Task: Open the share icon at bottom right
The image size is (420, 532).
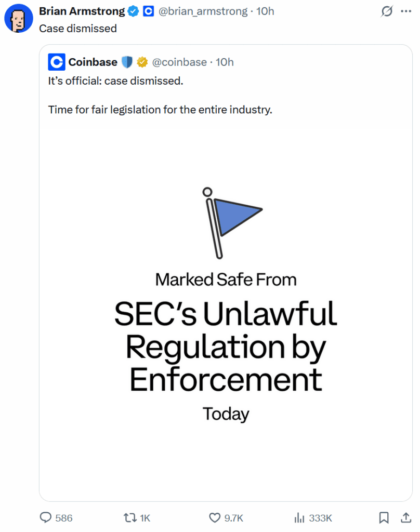Action: pos(407,518)
